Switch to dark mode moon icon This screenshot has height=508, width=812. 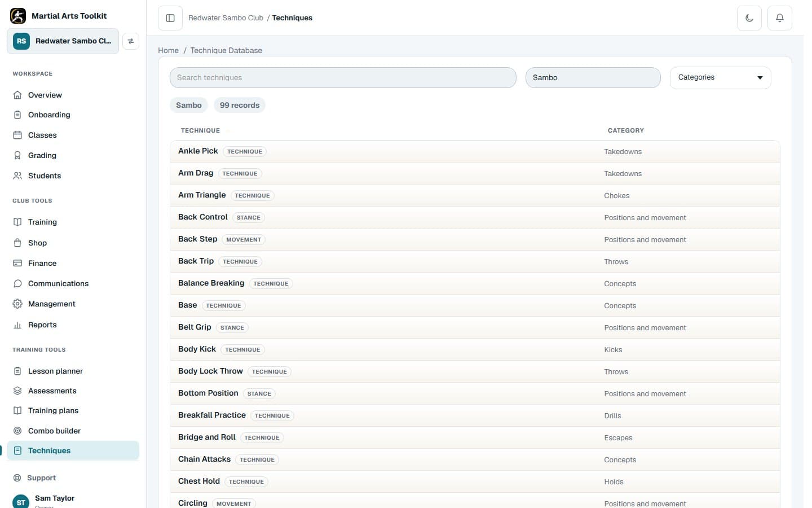tap(749, 18)
